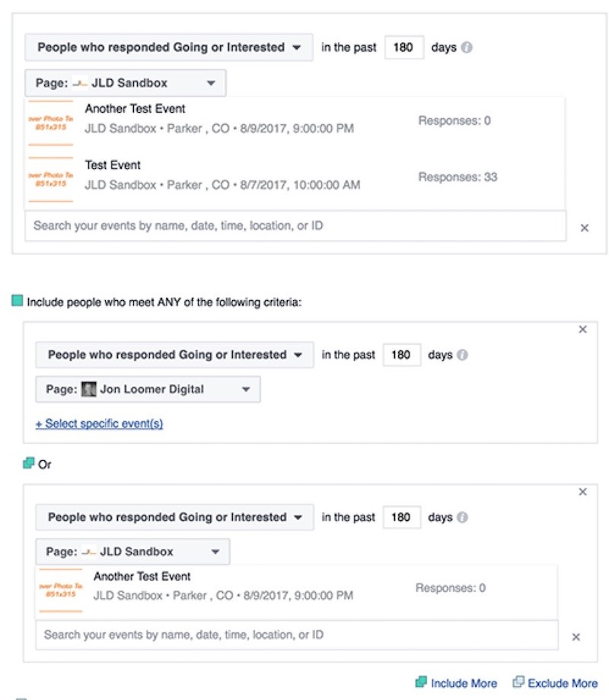Open top 'People who responded Going or Interested' dropdown
Viewport: 609px width, 700px height.
tap(169, 47)
